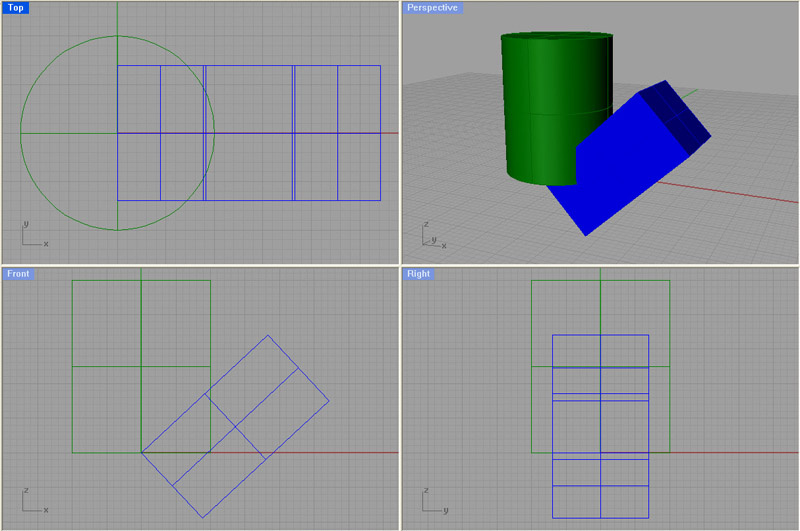Activate the Right viewport title label
Viewport: 800px width, 531px height.
[x=418, y=274]
